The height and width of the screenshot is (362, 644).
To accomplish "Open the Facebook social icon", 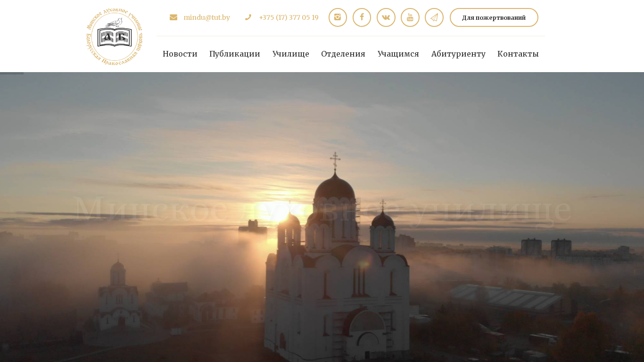I will 362,17.
